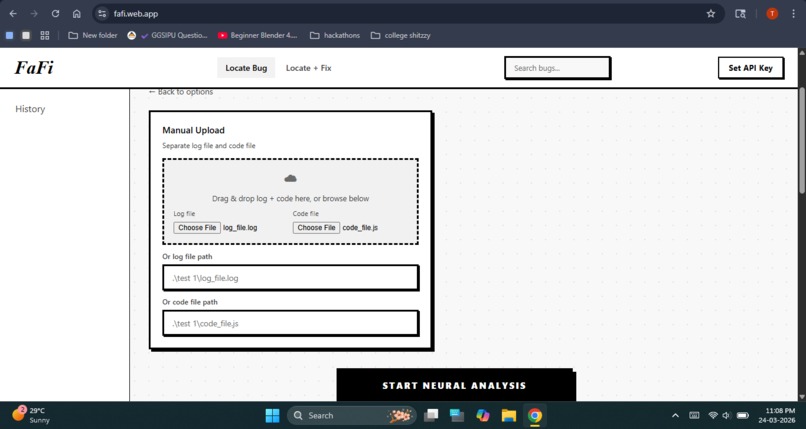Open GGSIPU Questio... bookmark
This screenshot has height=429, width=806.
[168, 35]
